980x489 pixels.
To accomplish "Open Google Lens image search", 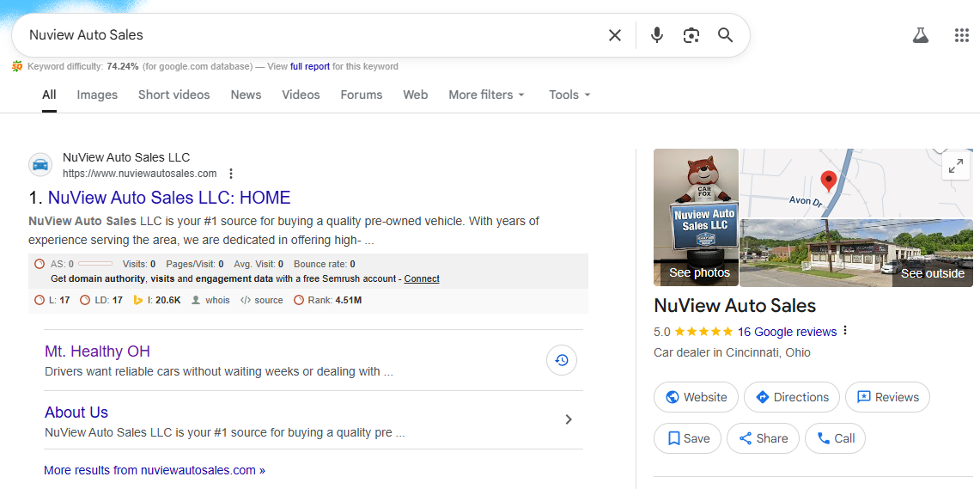I will click(x=691, y=35).
